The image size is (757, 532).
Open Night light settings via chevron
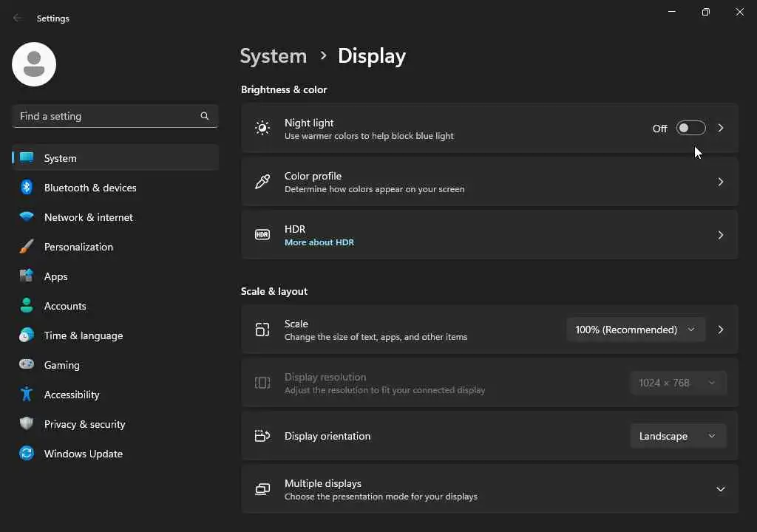pos(721,129)
